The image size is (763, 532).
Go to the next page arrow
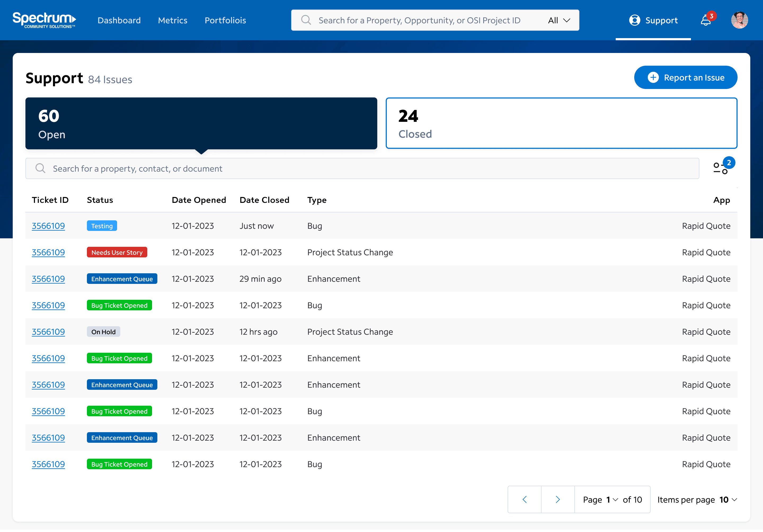point(558,499)
